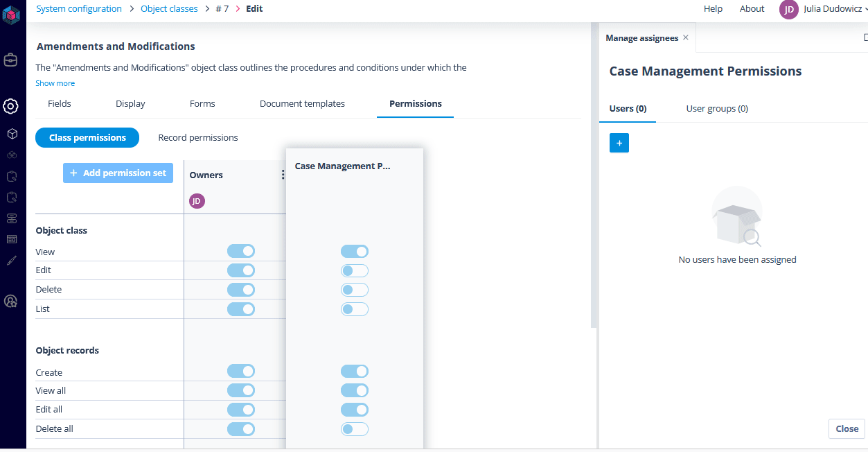Screen dimensions: 868x452
Task: Click the Amendments and Modifications heading
Action: coord(116,46)
